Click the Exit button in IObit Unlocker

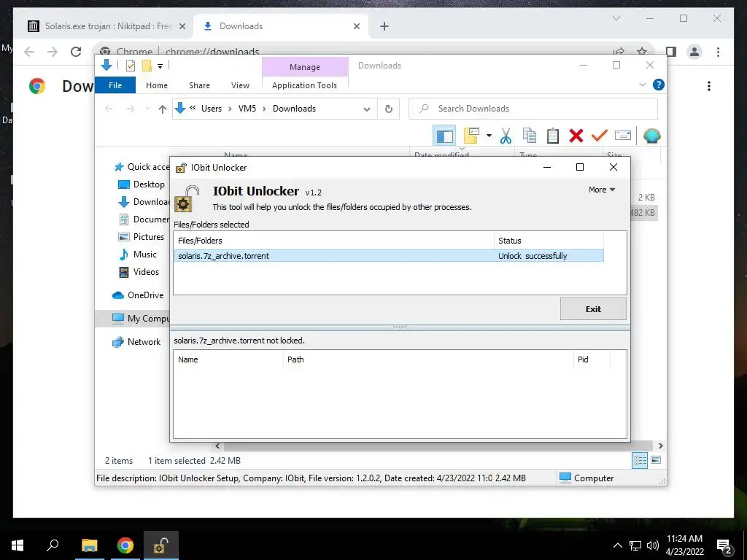click(x=593, y=309)
